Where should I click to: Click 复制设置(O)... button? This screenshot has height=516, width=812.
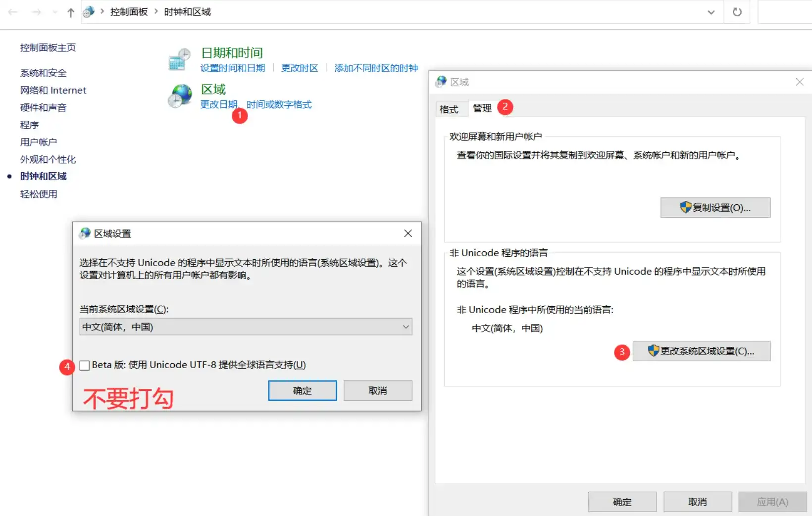pyautogui.click(x=715, y=207)
